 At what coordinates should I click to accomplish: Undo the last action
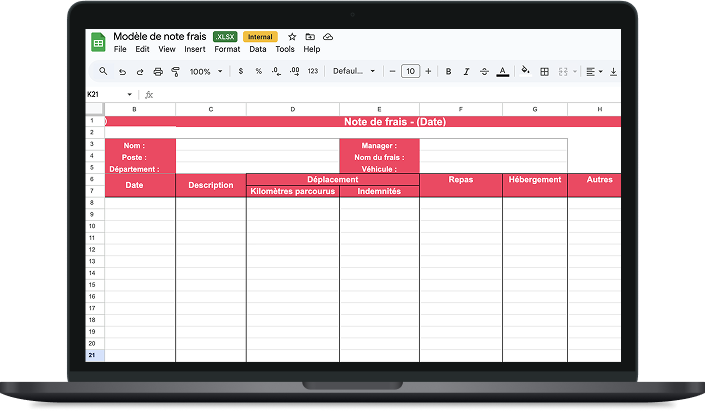coord(122,72)
